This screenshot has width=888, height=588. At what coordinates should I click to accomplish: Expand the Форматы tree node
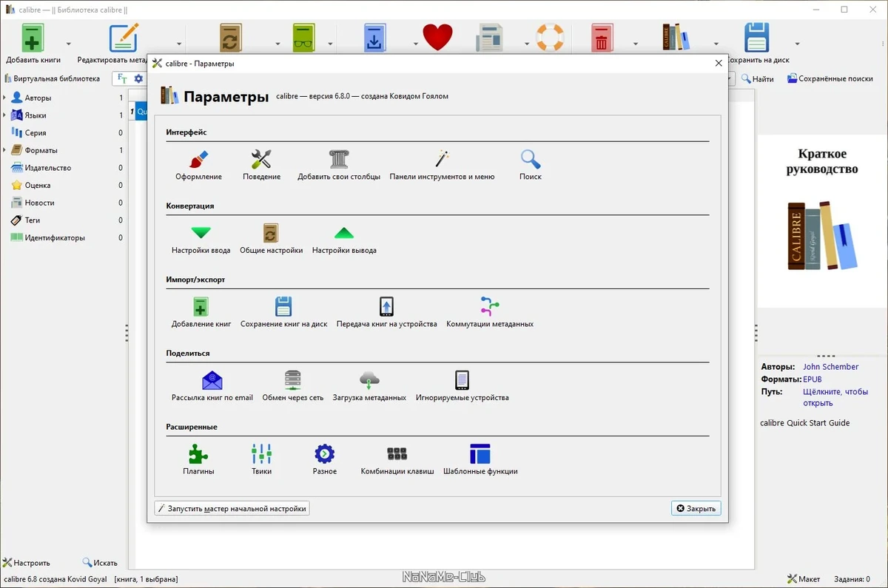coord(4,150)
